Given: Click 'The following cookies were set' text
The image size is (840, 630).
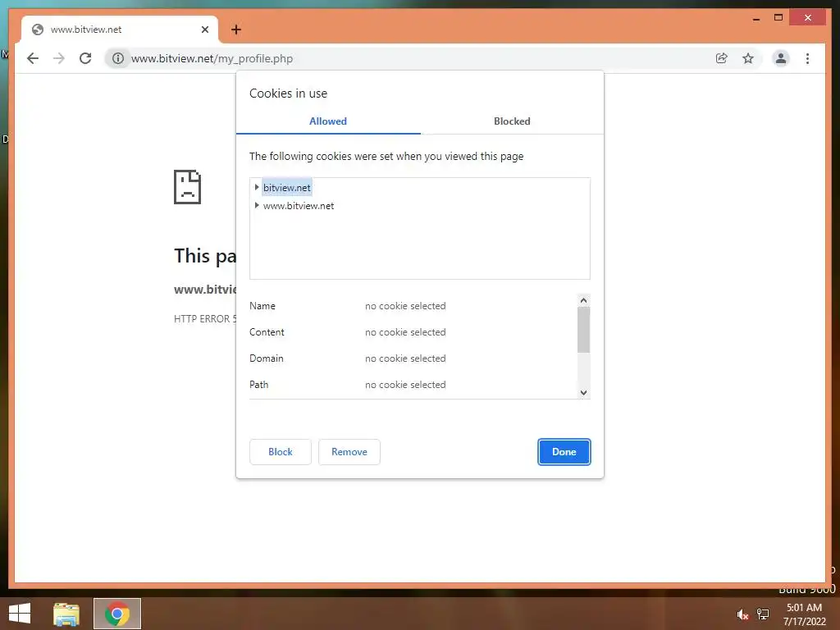Looking at the screenshot, I should pos(386,157).
